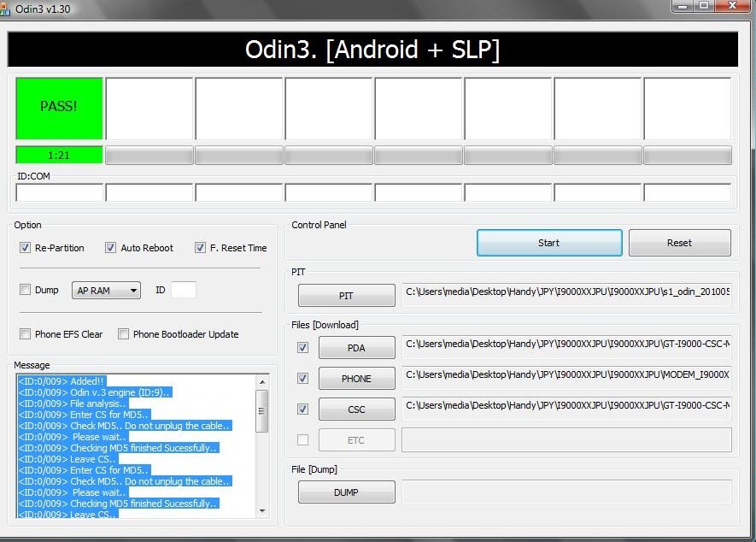The height and width of the screenshot is (542, 756).
Task: Toggle the PHONE file checkbox
Action: pos(302,379)
